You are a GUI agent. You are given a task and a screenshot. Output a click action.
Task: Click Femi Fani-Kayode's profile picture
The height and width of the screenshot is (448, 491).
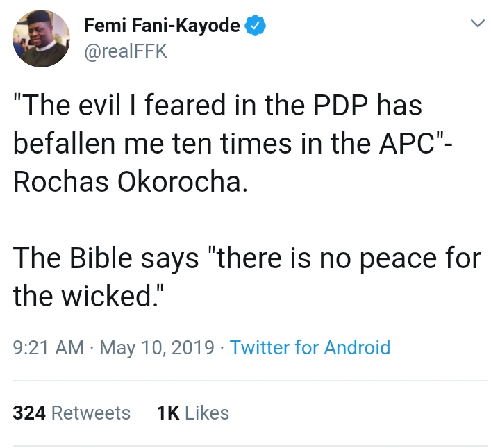point(41,39)
